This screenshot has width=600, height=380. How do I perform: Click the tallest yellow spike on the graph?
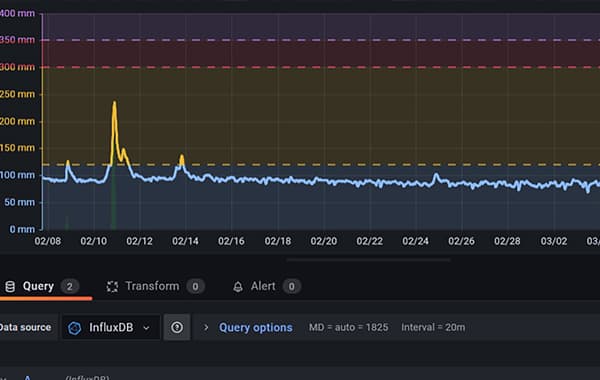click(114, 102)
